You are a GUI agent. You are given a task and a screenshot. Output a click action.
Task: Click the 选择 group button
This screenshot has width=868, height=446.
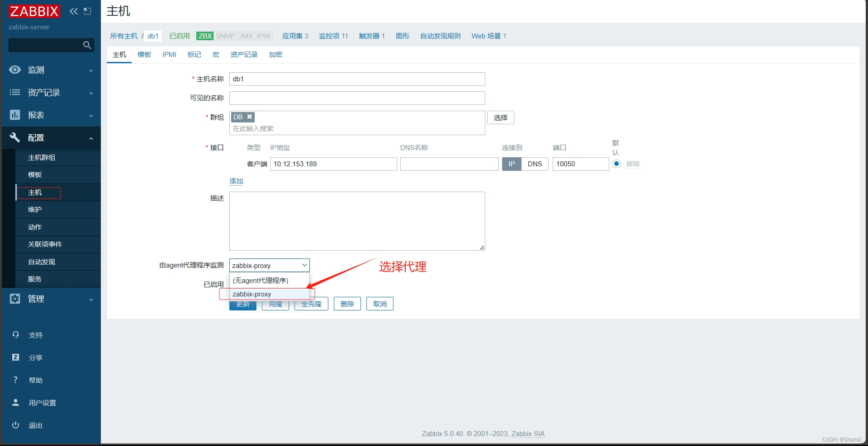pos(500,117)
